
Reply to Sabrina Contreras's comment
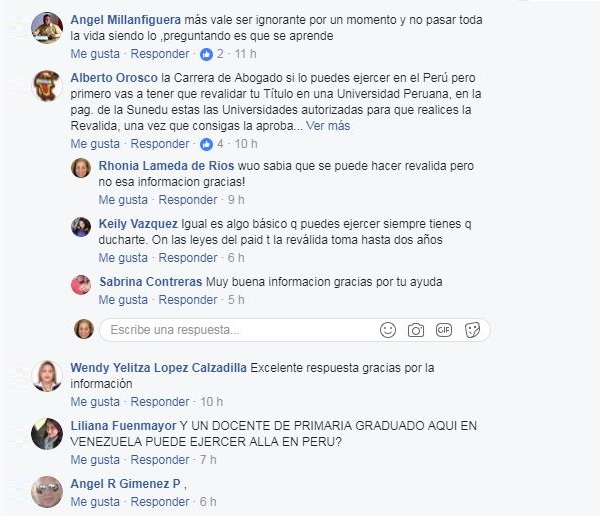[x=188, y=300]
